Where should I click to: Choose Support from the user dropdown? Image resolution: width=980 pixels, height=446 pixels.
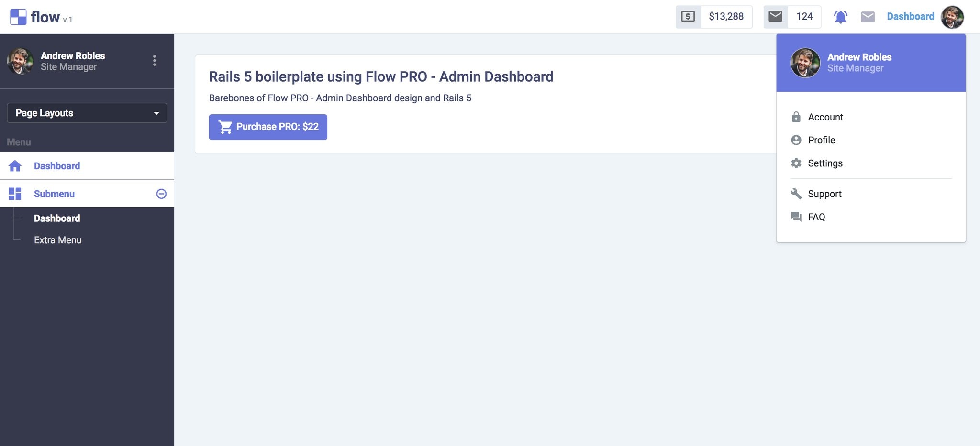(824, 194)
